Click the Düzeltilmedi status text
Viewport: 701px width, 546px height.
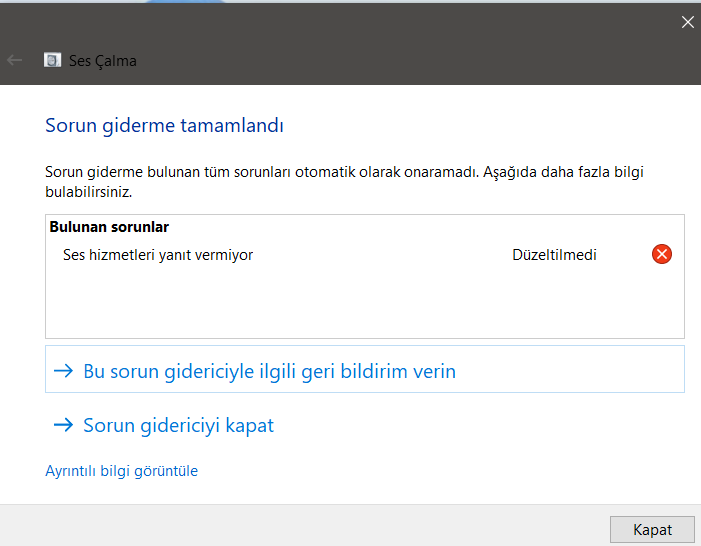pos(554,255)
